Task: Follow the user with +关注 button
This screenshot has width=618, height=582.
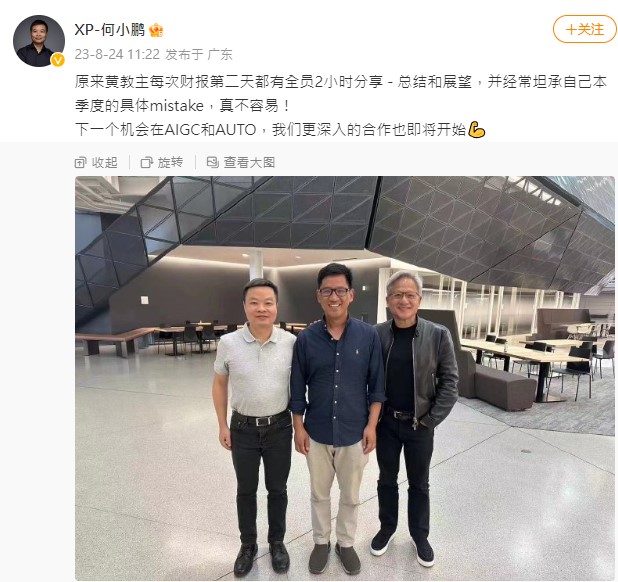Action: (x=584, y=29)
